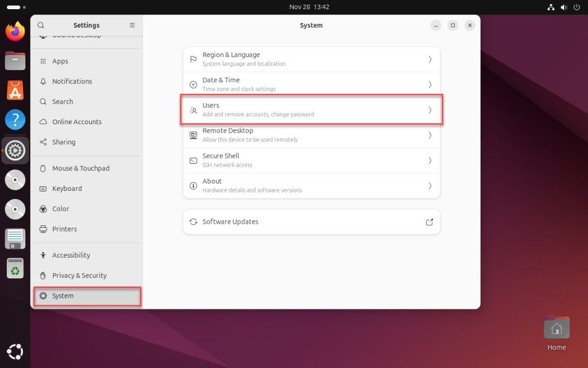
Task: Expand Secure Shell chevron
Action: point(430,161)
